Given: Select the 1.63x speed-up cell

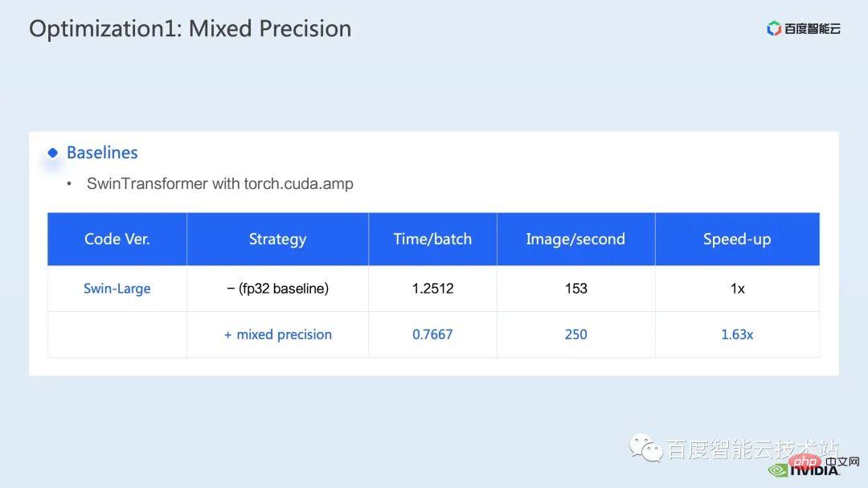Looking at the screenshot, I should click(737, 334).
